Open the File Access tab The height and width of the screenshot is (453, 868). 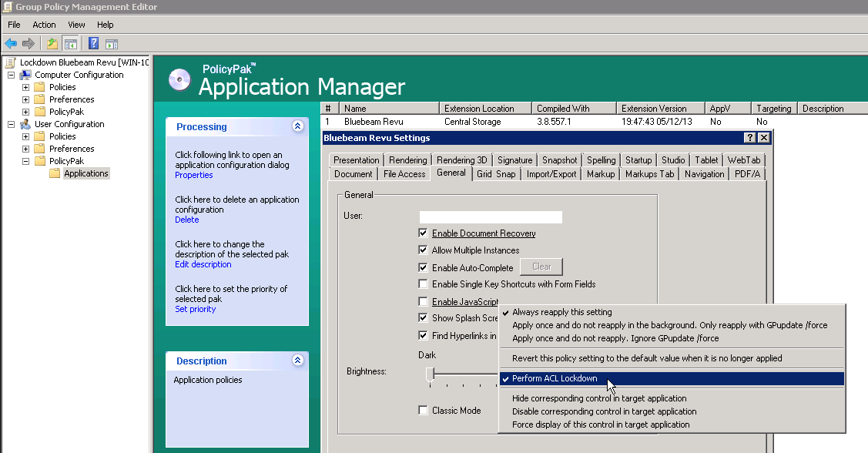(x=404, y=174)
